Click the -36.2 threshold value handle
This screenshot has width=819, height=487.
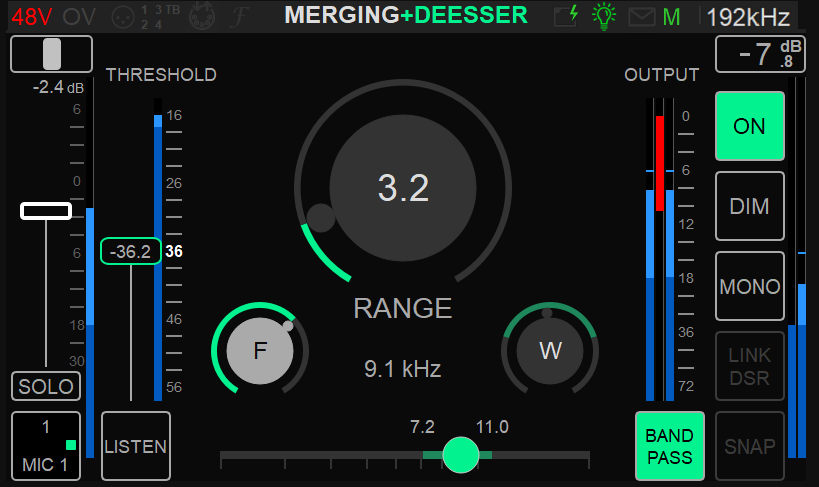point(130,252)
